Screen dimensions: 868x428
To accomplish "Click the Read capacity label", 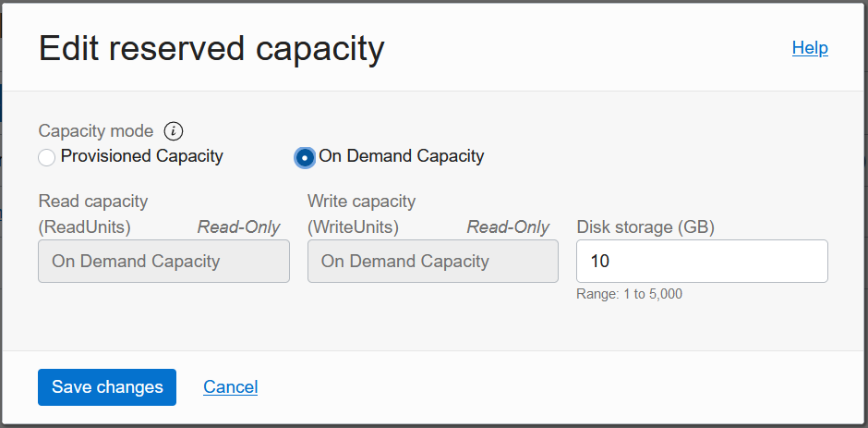I will pos(93,202).
